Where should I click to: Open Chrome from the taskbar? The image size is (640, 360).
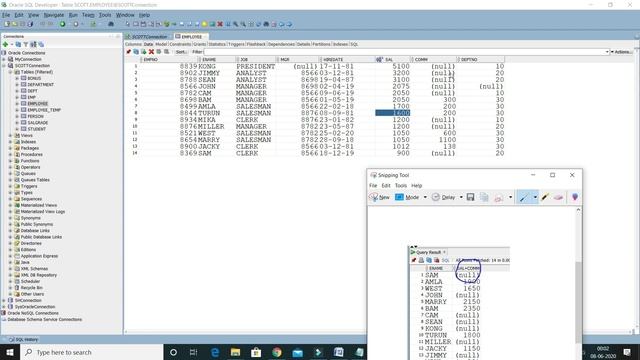[277, 352]
